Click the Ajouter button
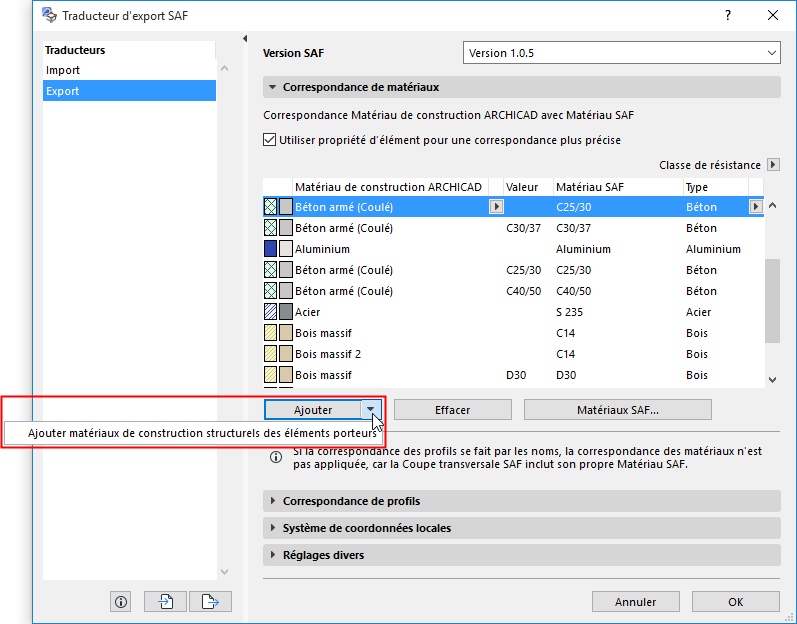The image size is (797, 624). pyautogui.click(x=313, y=410)
